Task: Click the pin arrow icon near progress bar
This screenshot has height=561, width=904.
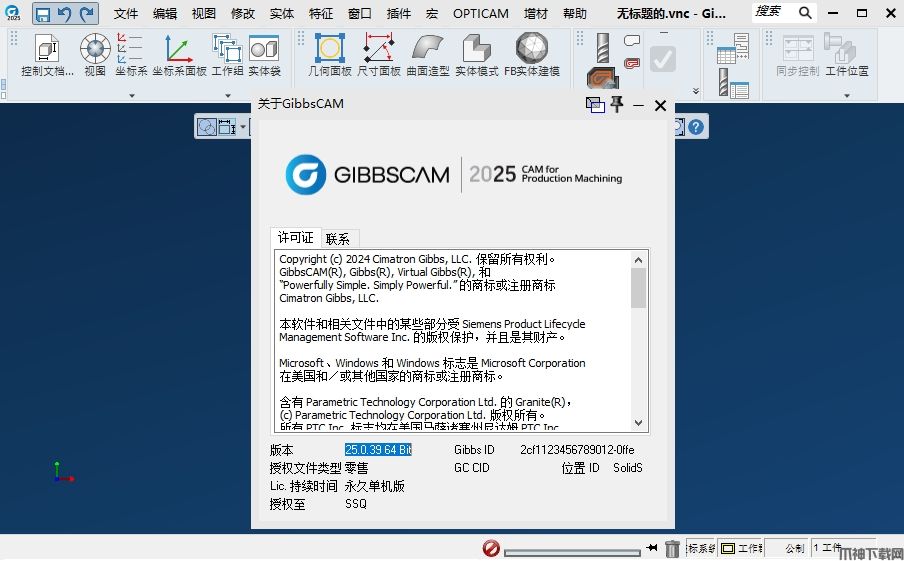Action: click(x=651, y=548)
